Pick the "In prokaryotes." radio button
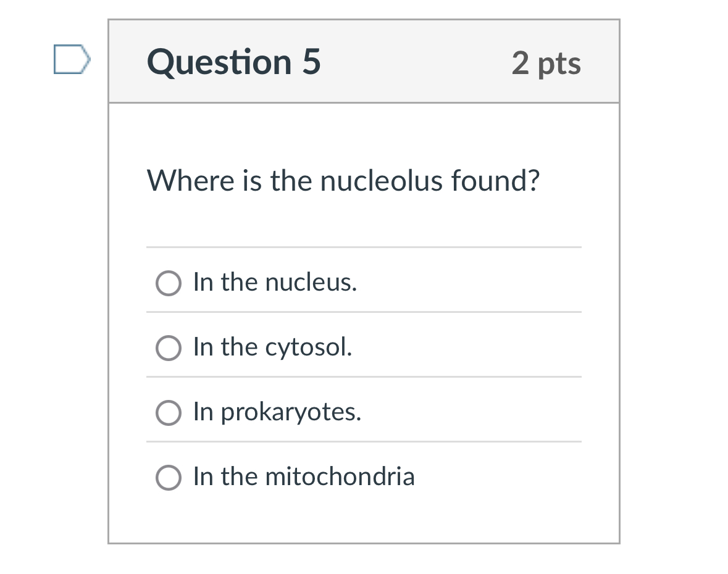 (x=168, y=413)
